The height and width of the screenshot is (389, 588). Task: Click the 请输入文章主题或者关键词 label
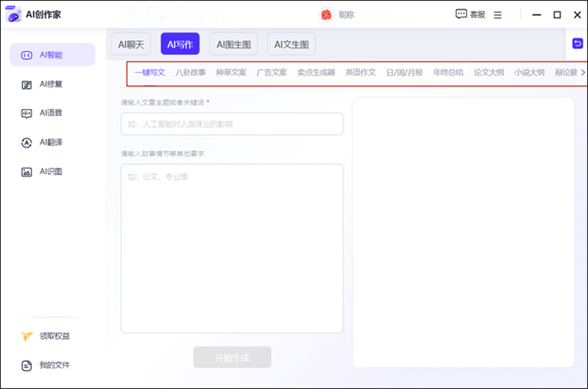click(x=163, y=102)
